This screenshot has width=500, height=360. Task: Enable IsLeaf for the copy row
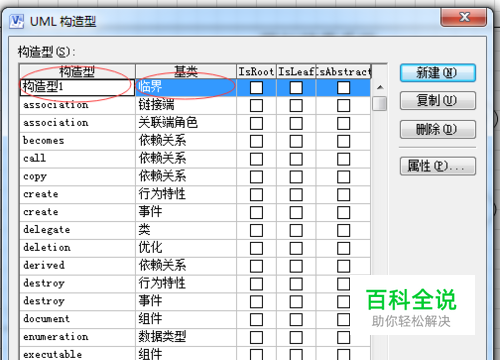296,177
